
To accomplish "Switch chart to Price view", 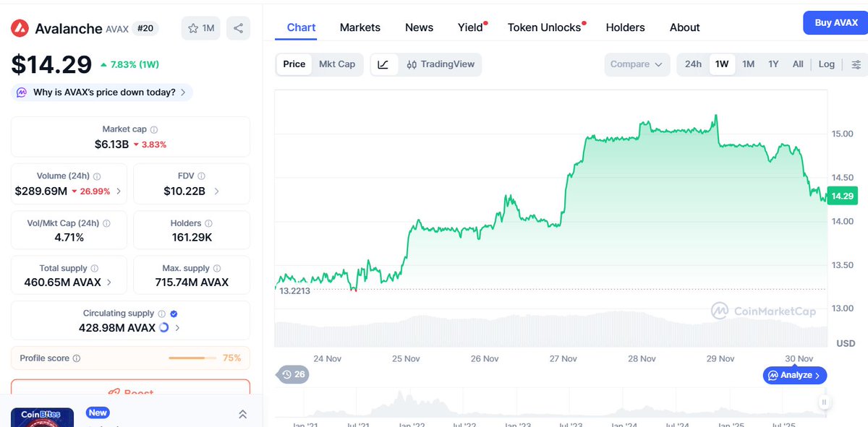I will click(x=294, y=64).
